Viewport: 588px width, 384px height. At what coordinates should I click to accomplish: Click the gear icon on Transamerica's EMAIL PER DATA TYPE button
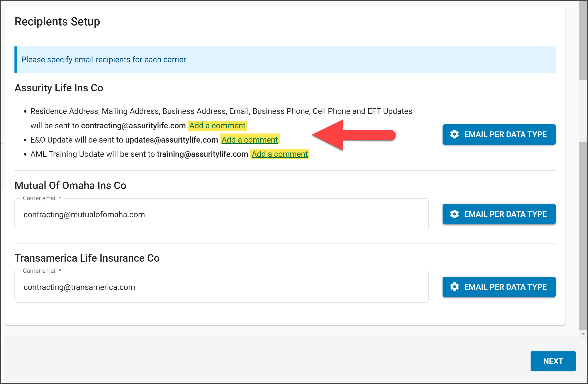454,287
